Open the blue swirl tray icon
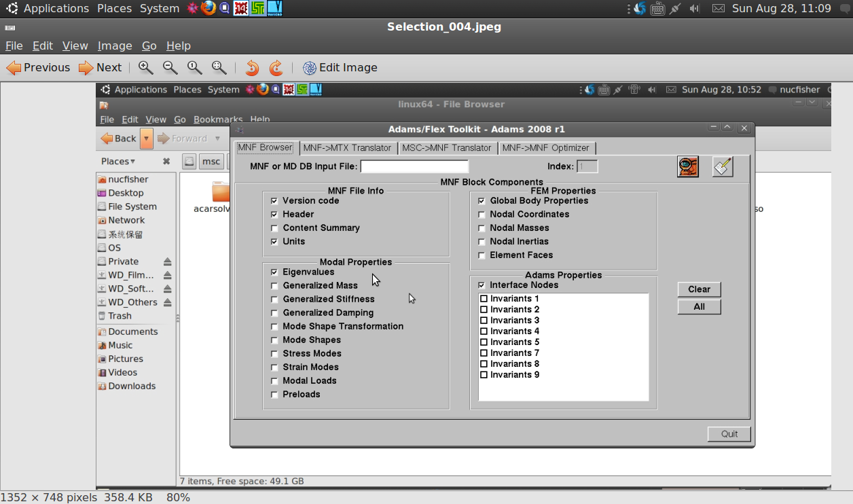This screenshot has height=504, width=853. coord(639,8)
